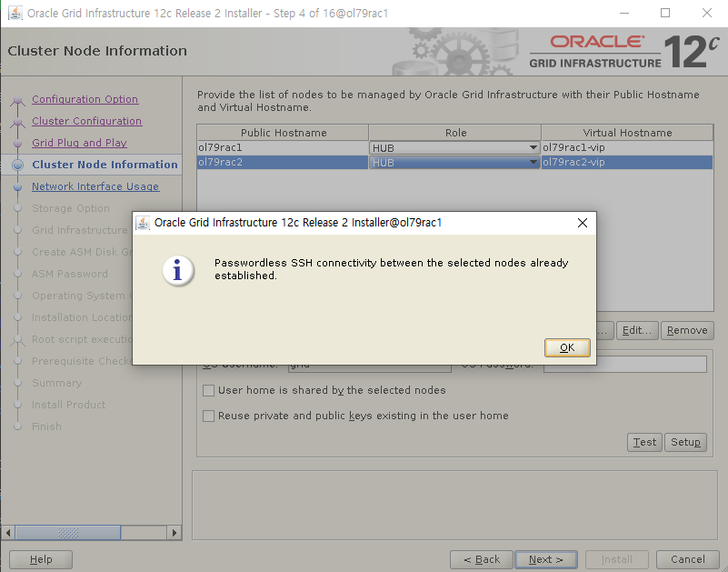Image resolution: width=728 pixels, height=572 pixels.
Task: Proceed with the Next button
Action: [x=546, y=559]
